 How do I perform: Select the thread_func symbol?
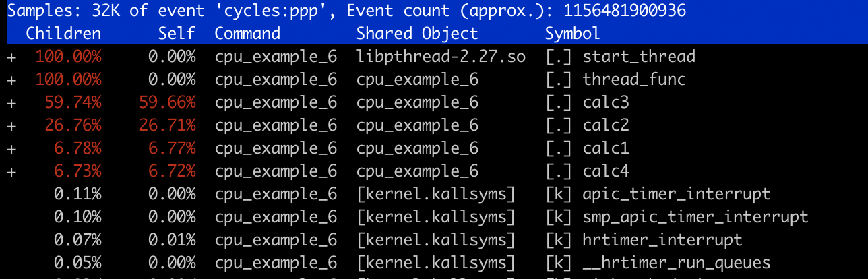coord(634,80)
